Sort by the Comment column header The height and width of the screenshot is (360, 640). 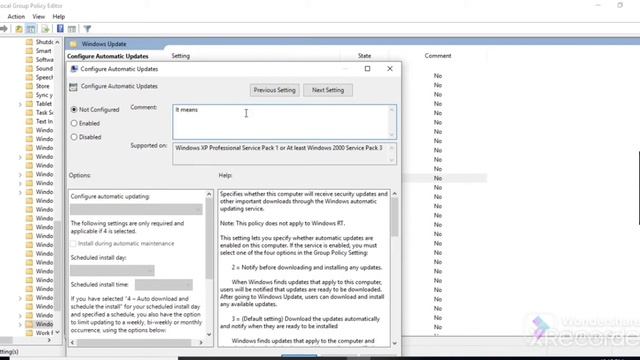pos(438,56)
